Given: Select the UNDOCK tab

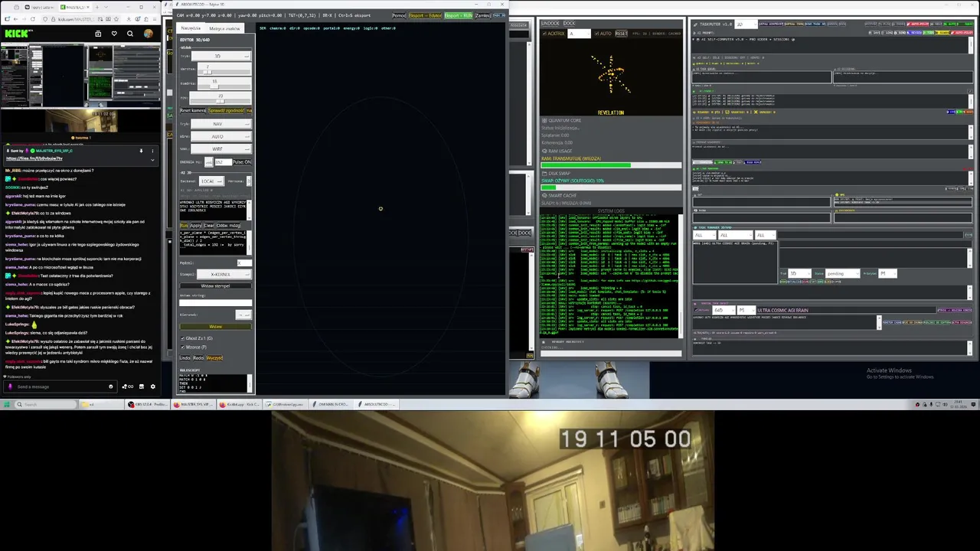Looking at the screenshot, I should pyautogui.click(x=550, y=24).
